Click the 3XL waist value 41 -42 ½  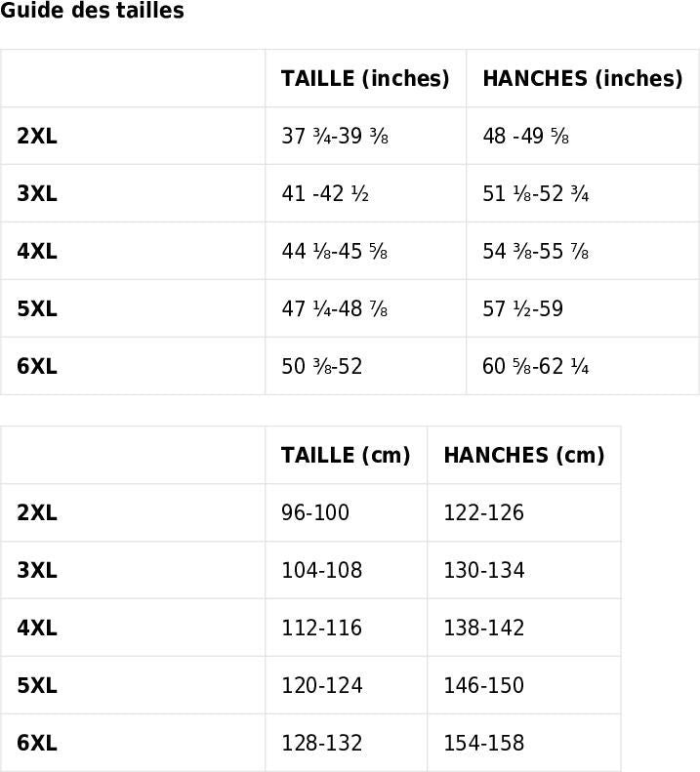tap(325, 194)
